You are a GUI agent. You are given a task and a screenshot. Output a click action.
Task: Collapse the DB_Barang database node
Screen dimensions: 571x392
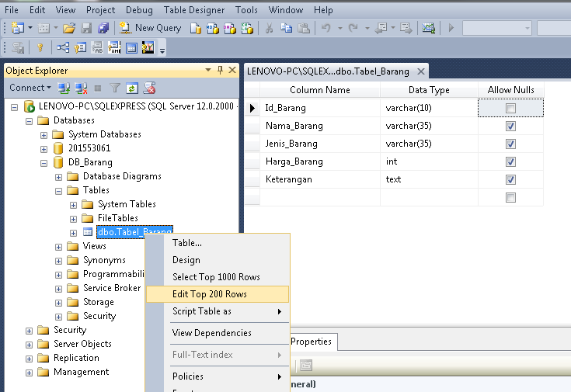[44, 164]
